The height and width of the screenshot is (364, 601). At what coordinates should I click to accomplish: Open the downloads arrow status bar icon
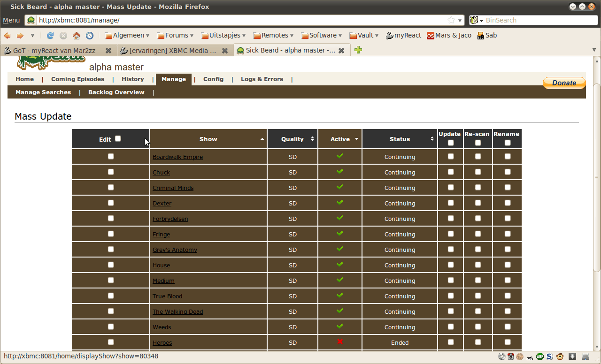(x=572, y=356)
